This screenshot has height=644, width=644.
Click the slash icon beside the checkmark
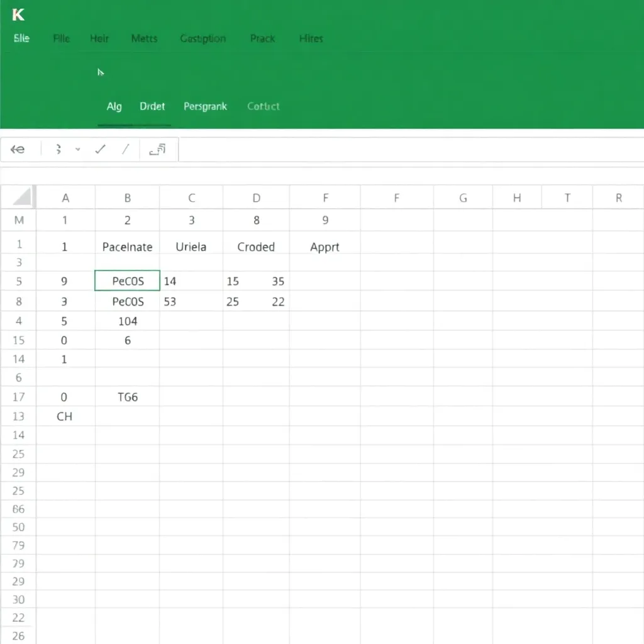click(125, 149)
